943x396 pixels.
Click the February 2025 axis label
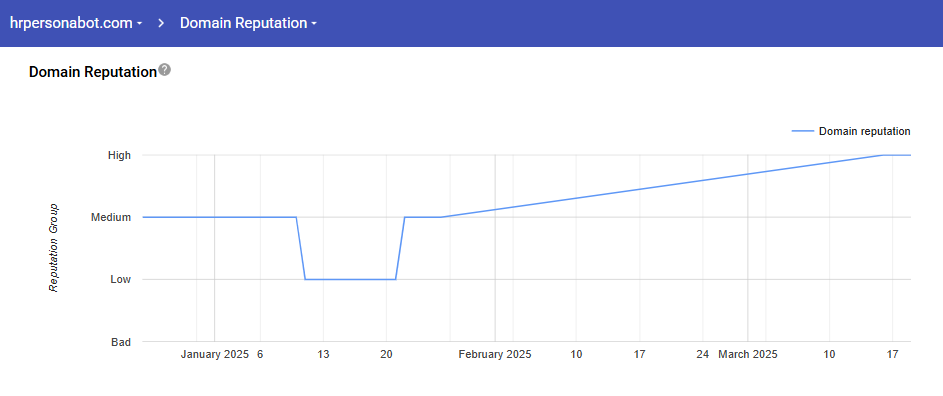point(495,354)
